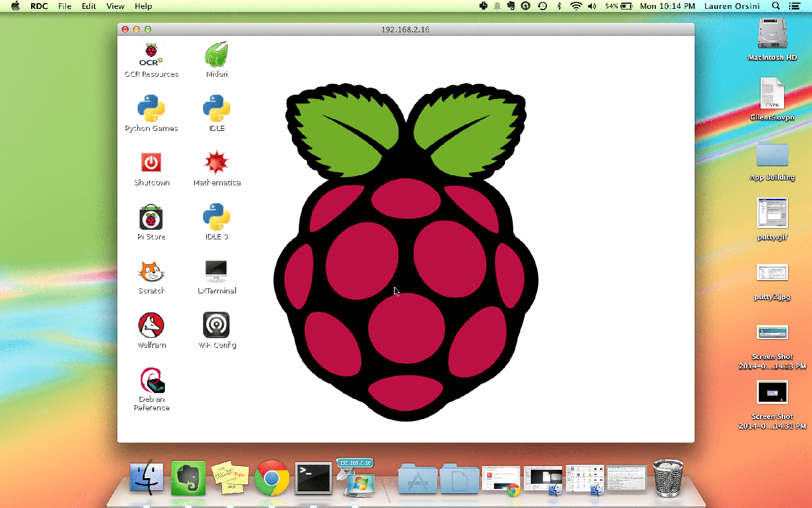Launch the IDLE 3 icon
The height and width of the screenshot is (508, 812).
[216, 217]
